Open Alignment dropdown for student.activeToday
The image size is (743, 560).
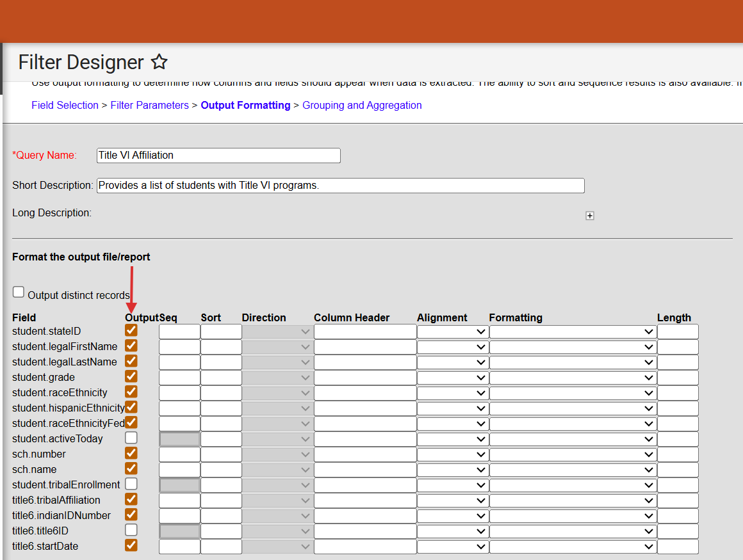453,439
